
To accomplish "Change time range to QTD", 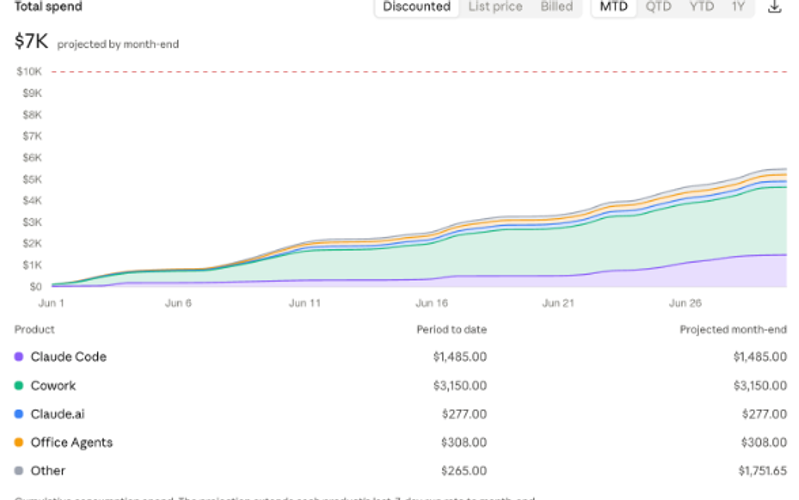I will pyautogui.click(x=658, y=7).
